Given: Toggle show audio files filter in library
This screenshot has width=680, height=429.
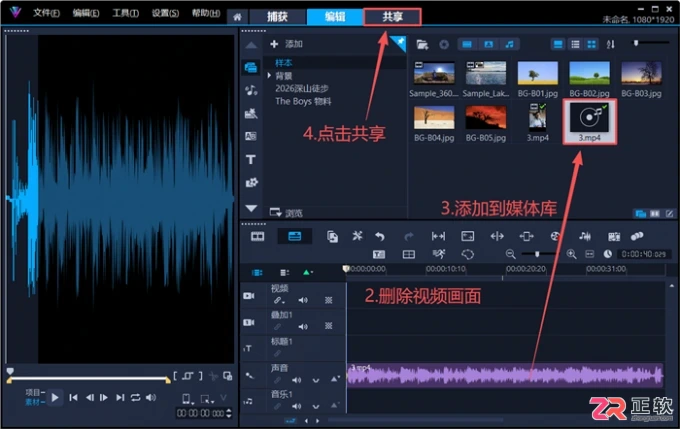Looking at the screenshot, I should pyautogui.click(x=510, y=44).
